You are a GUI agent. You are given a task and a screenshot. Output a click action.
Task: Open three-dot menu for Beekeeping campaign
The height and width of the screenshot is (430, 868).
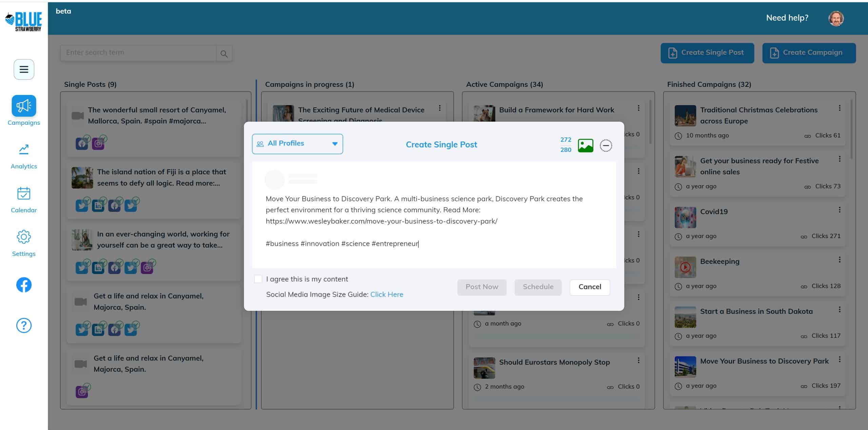(840, 260)
